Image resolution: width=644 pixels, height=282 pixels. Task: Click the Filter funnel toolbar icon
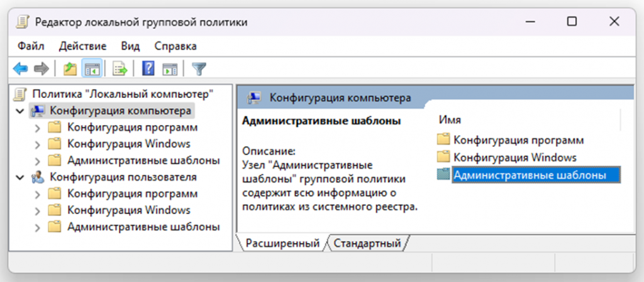coord(199,68)
